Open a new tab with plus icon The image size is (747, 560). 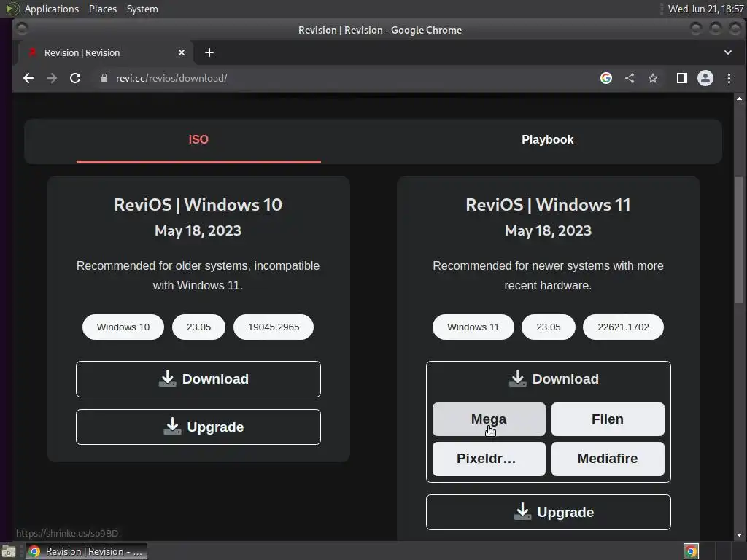pos(209,52)
